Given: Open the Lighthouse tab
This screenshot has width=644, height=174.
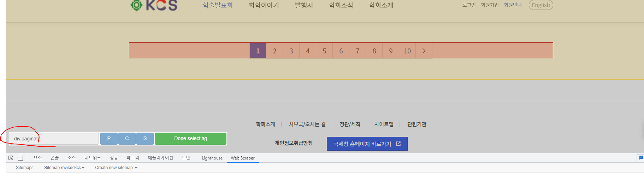Looking at the screenshot, I should (x=212, y=158).
